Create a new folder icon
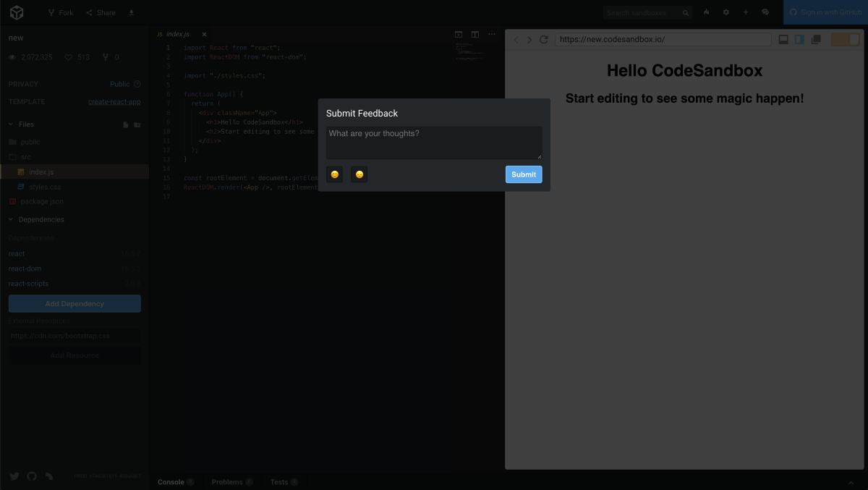This screenshot has height=490, width=868. pyautogui.click(x=137, y=124)
